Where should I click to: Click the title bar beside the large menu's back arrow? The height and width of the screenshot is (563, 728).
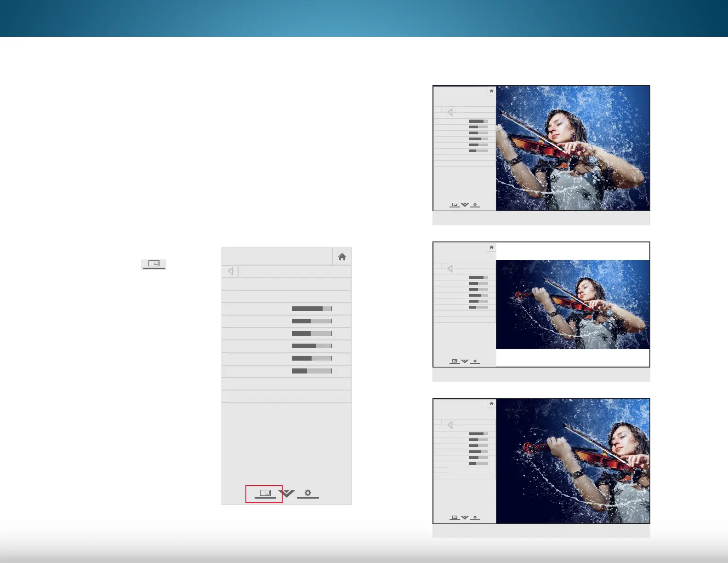pyautogui.click(x=294, y=271)
